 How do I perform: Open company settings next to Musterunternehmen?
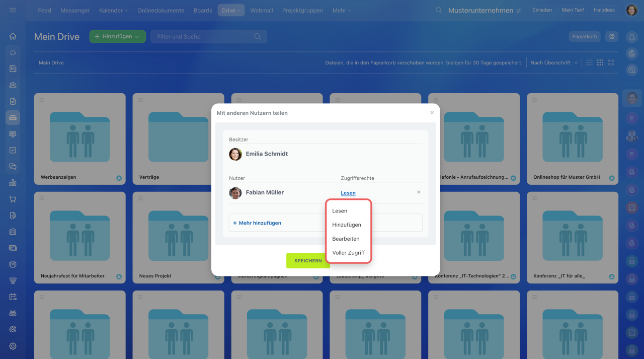pyautogui.click(x=519, y=11)
